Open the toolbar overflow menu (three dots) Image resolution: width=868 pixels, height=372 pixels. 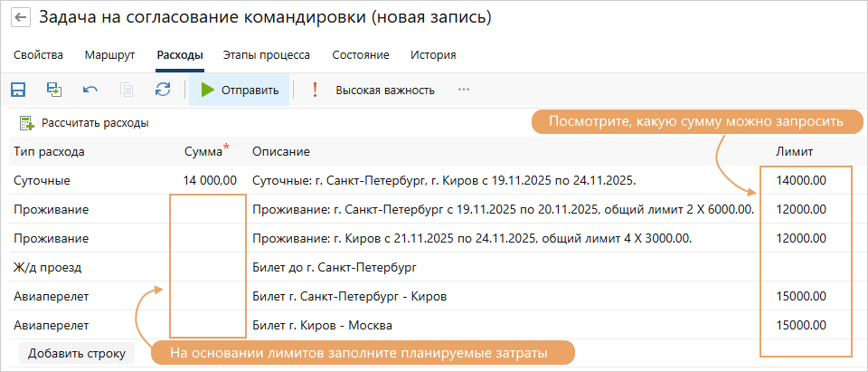(x=464, y=90)
